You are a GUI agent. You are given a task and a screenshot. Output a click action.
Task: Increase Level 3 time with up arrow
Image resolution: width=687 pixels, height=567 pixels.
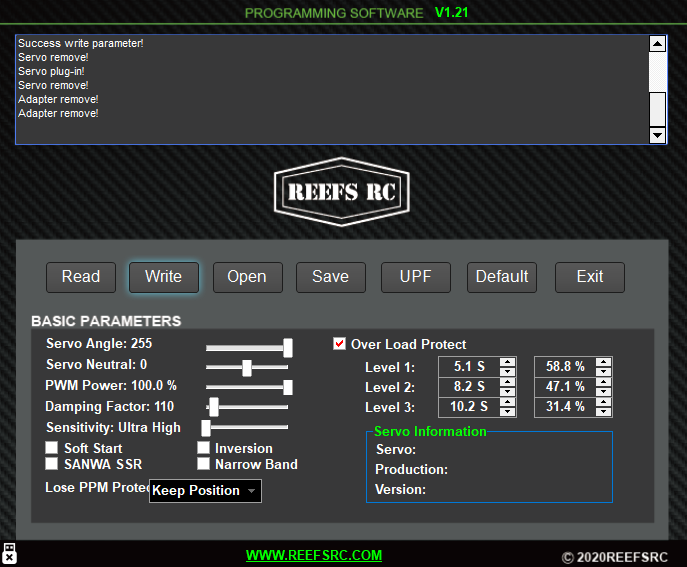[x=507, y=402]
